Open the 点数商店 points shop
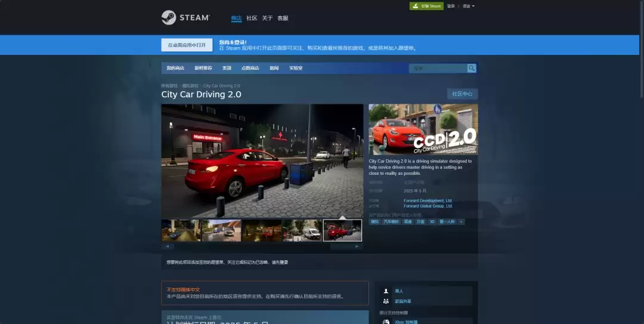 (x=250, y=68)
